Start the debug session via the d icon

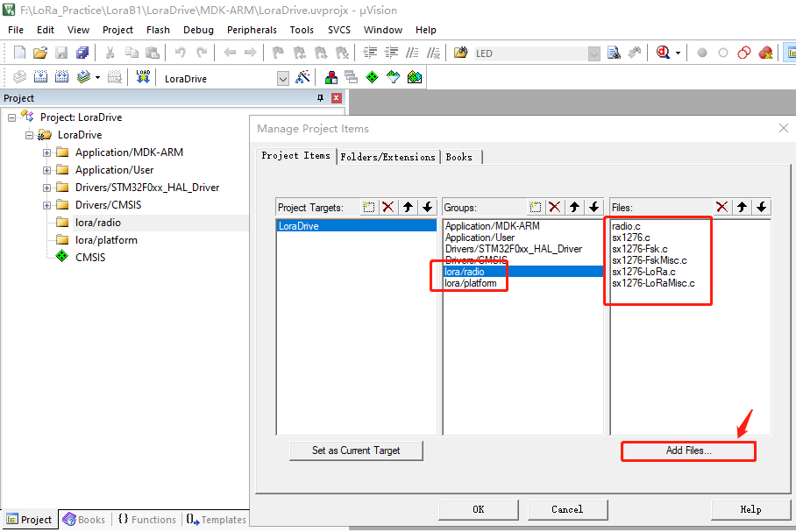(x=663, y=53)
